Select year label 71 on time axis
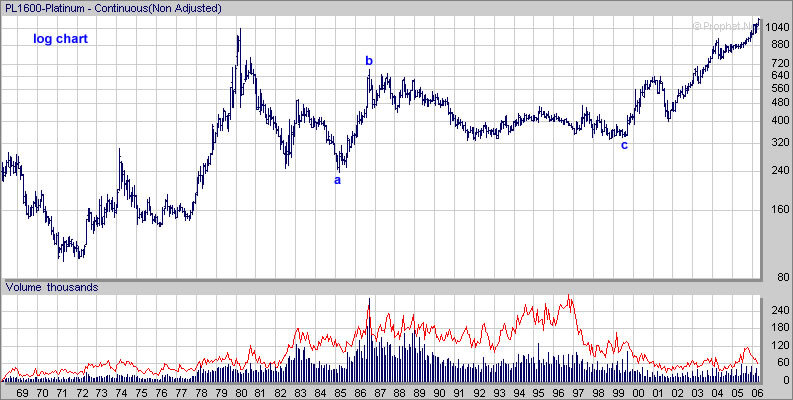 click(62, 393)
